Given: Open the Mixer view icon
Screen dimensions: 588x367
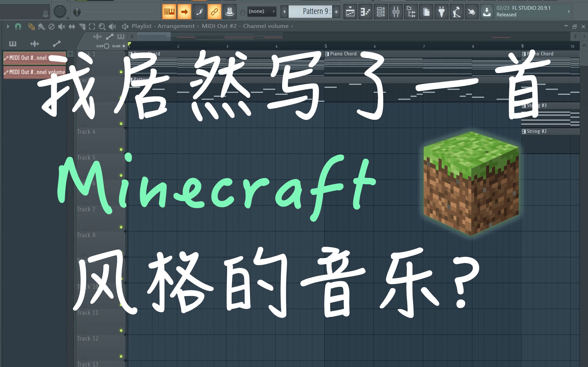Looking at the screenshot, I should coord(396,12).
